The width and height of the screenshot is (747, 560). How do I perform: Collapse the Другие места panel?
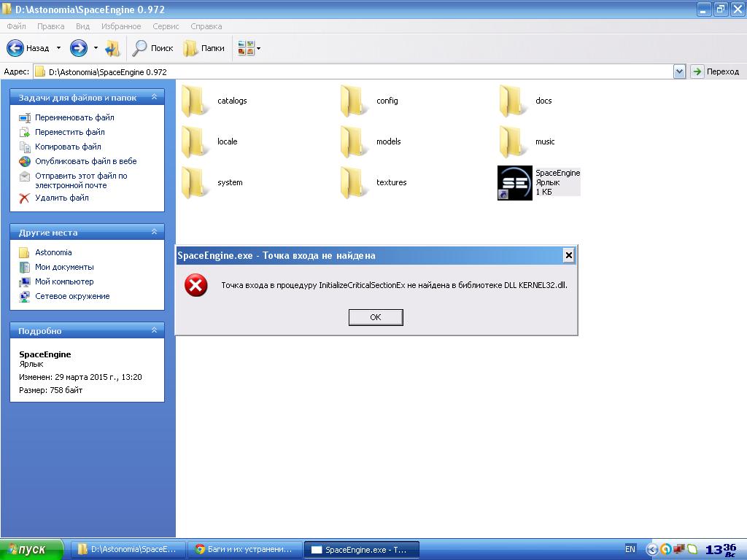click(x=154, y=232)
